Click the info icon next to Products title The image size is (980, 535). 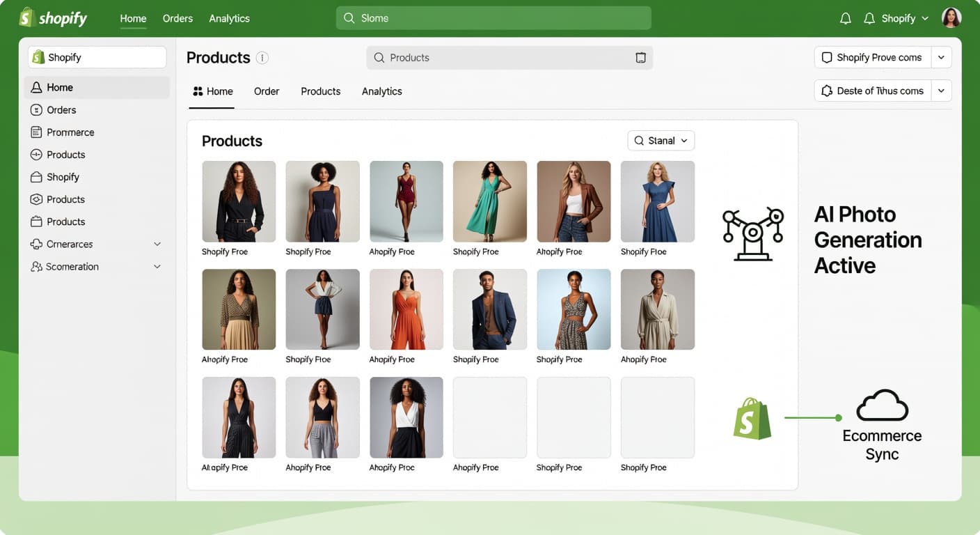[x=262, y=58]
